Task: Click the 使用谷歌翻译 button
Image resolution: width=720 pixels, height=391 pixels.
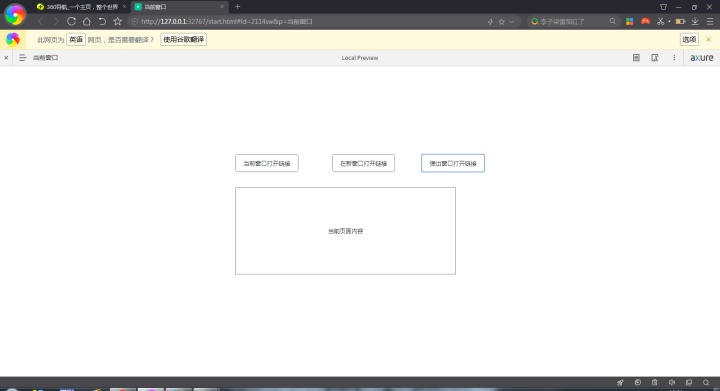Action: click(183, 39)
